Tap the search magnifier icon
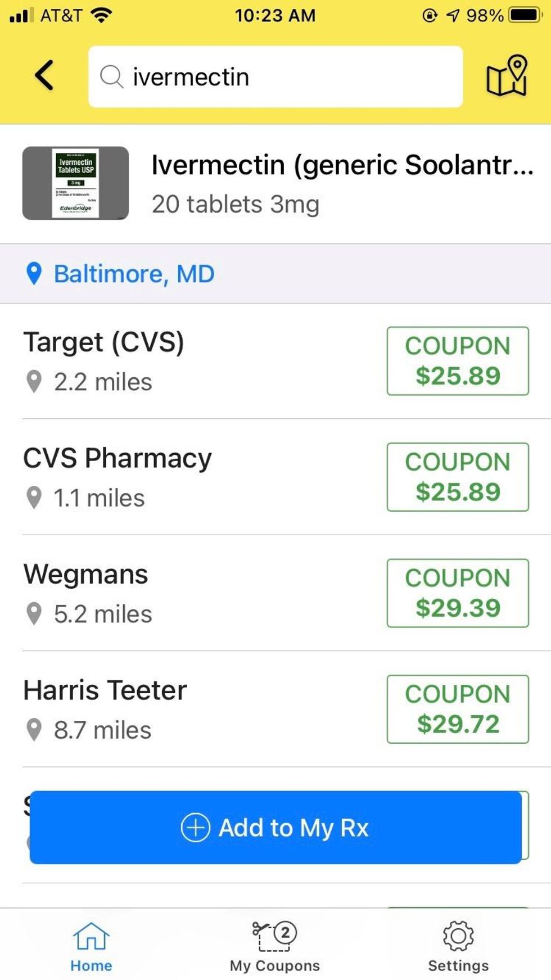The image size is (551, 980). click(x=111, y=76)
